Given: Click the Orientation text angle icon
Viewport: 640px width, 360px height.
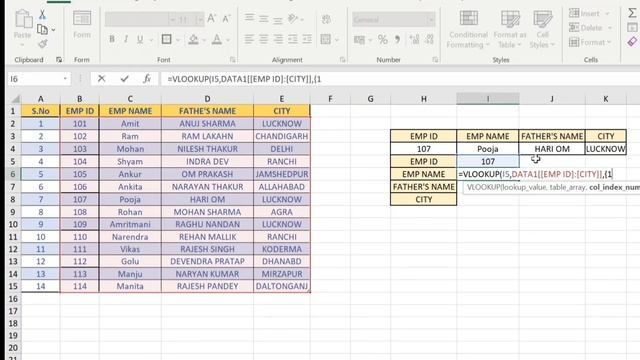Looking at the screenshot, I should [293, 18].
